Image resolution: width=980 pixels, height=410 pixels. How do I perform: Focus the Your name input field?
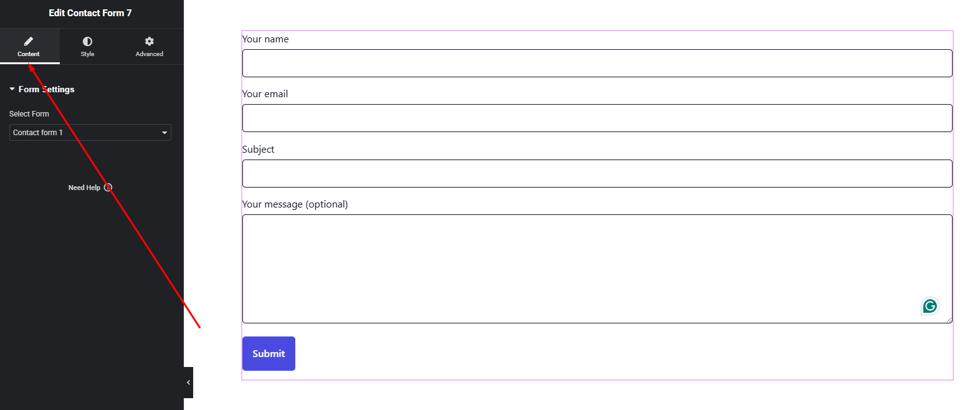[x=597, y=64]
